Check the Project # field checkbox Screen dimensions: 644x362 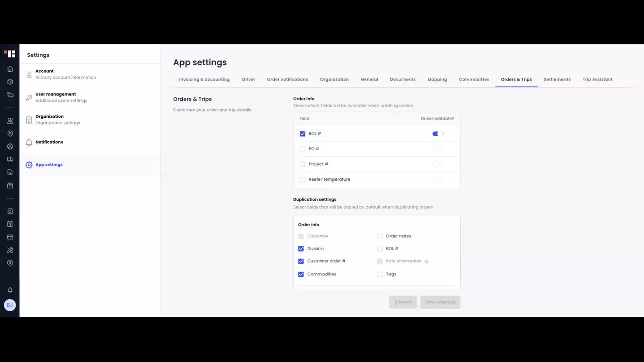302,164
